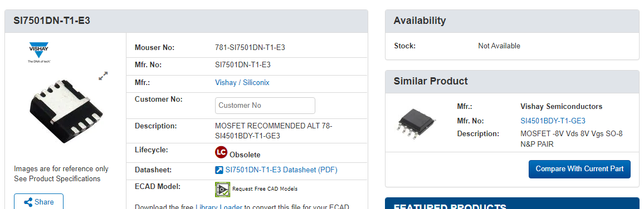644x209 pixels.
Task: Focus the Customer No input field
Action: [x=265, y=105]
